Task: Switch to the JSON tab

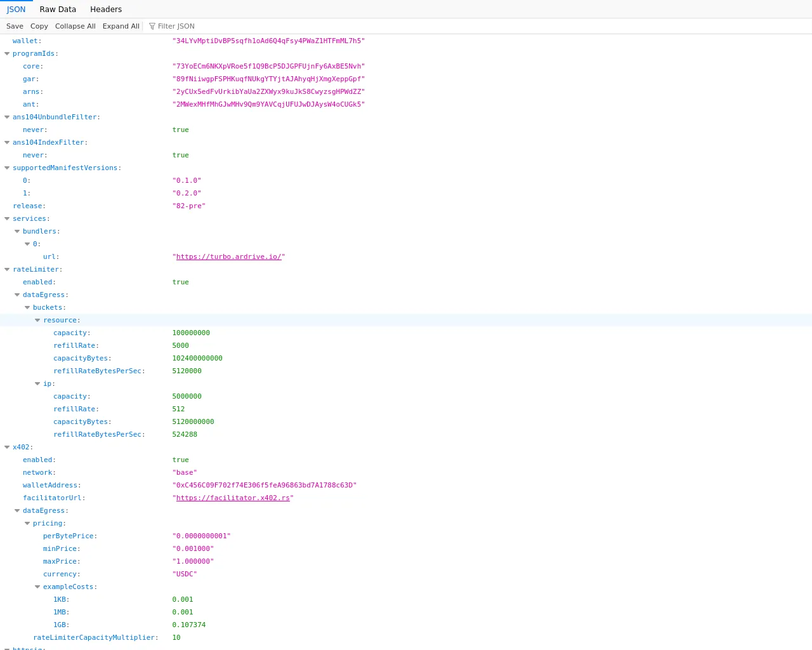Action: tap(16, 9)
